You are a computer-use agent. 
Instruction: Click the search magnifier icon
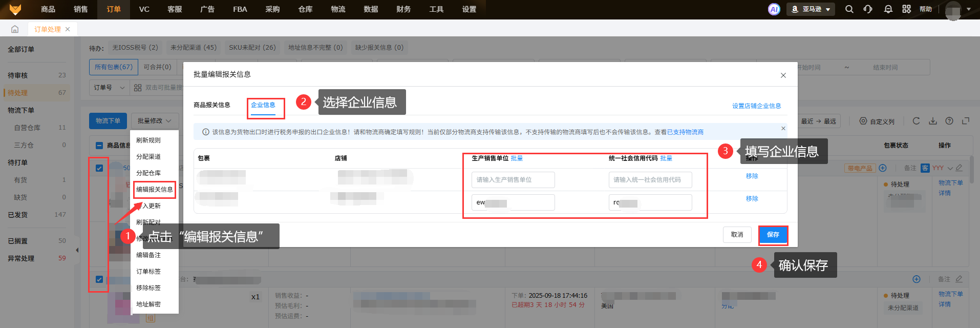pyautogui.click(x=849, y=9)
